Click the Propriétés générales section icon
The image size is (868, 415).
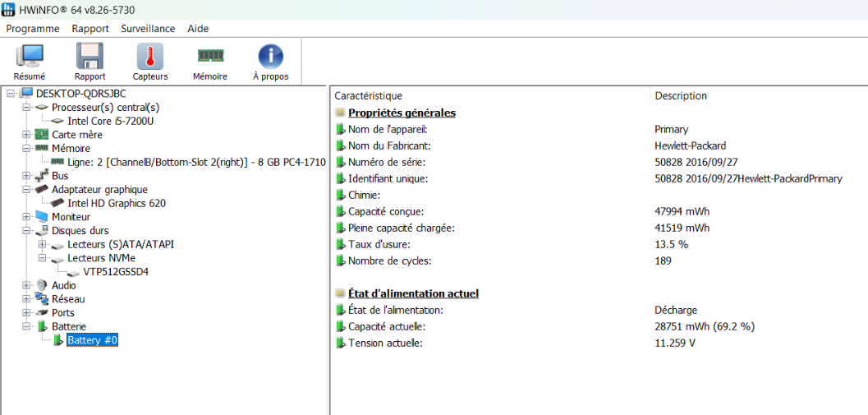point(340,113)
